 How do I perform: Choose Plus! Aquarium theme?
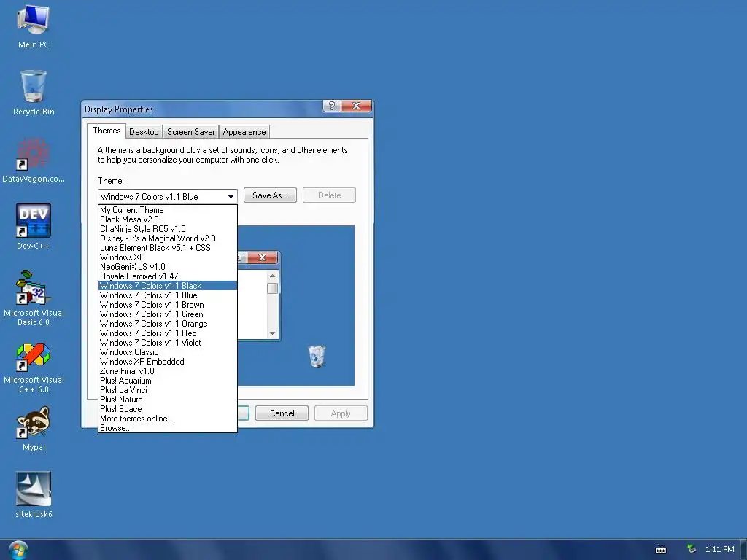click(x=168, y=381)
